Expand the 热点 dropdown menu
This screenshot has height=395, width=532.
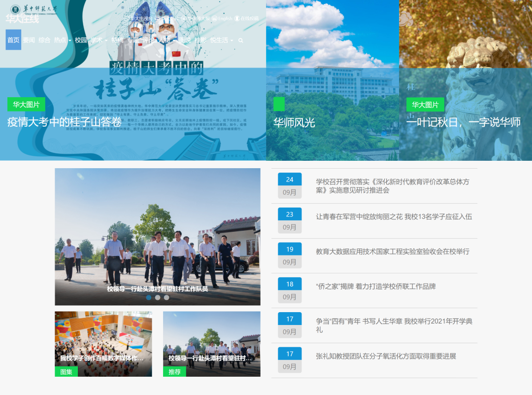pyautogui.click(x=63, y=40)
